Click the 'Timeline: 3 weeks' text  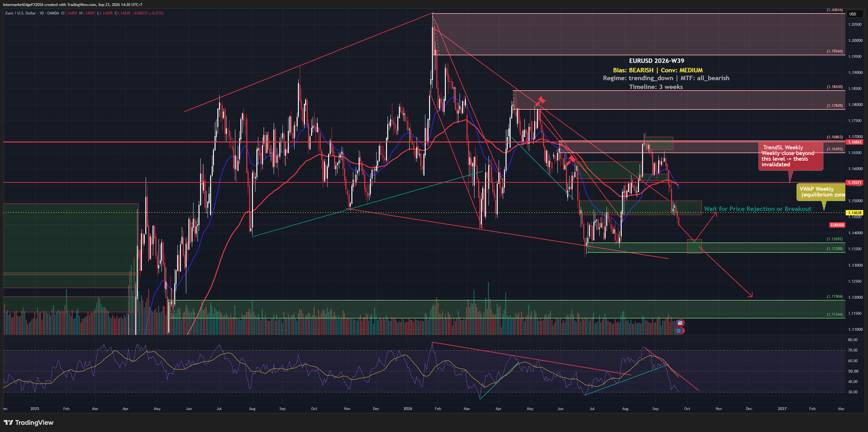coord(656,87)
